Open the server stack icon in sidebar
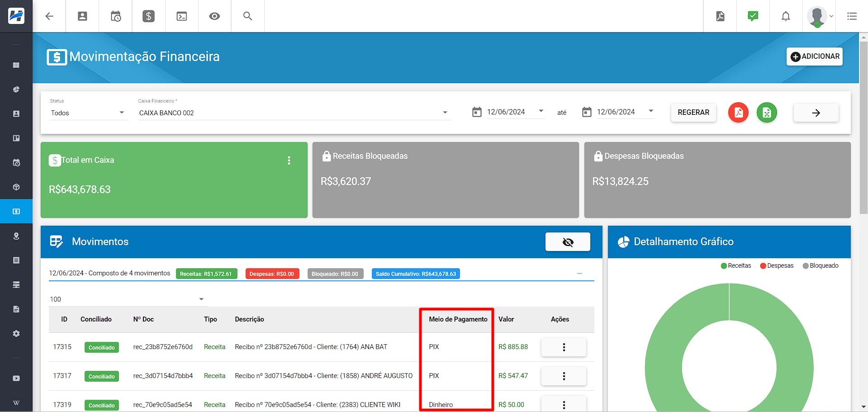The width and height of the screenshot is (868, 412). tap(16, 285)
